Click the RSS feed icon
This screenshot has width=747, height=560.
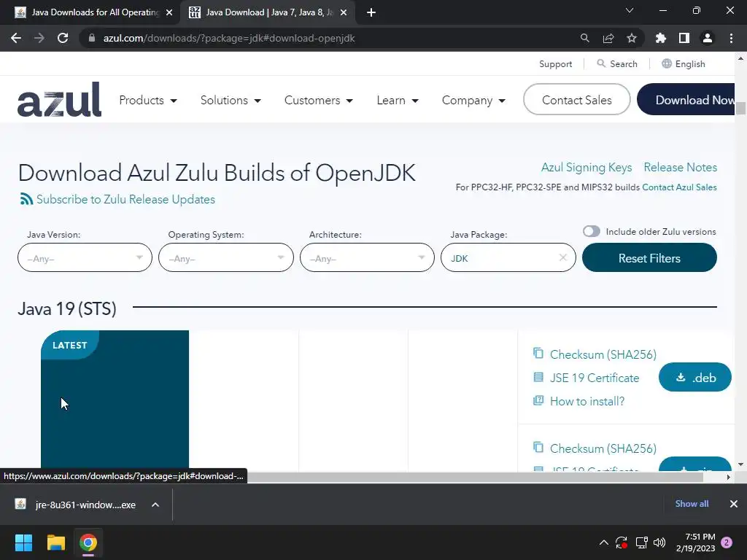26,199
